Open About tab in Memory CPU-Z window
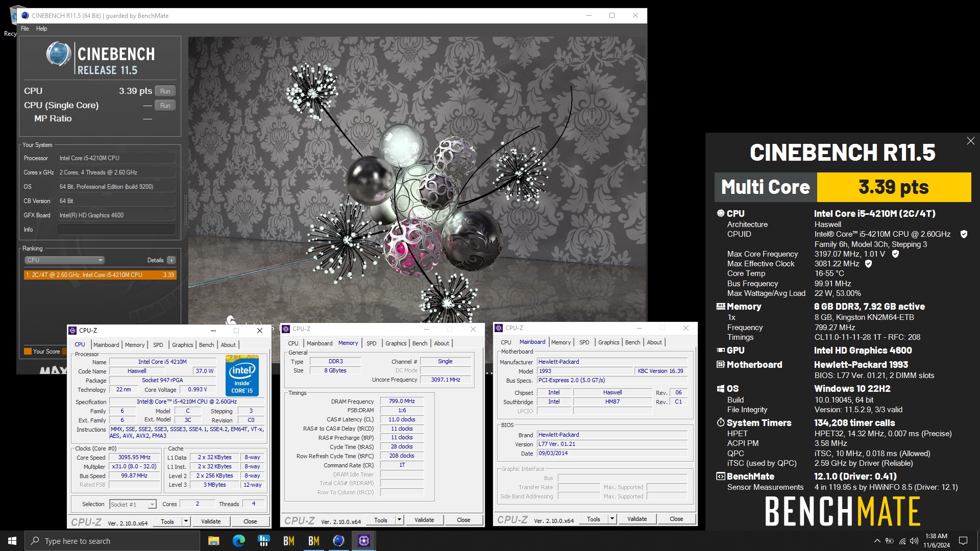Screen dimensions: 980x551 click(x=442, y=343)
